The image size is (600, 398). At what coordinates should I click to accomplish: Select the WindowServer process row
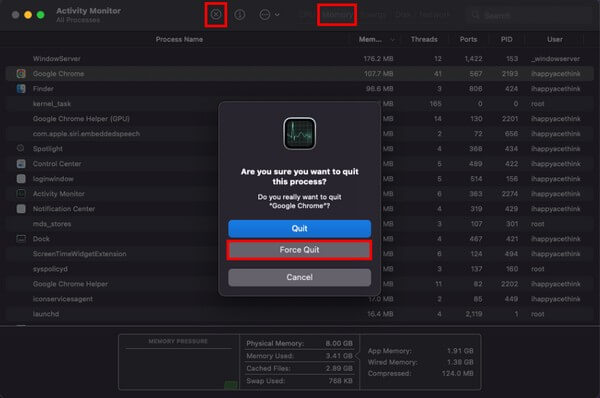(x=300, y=59)
